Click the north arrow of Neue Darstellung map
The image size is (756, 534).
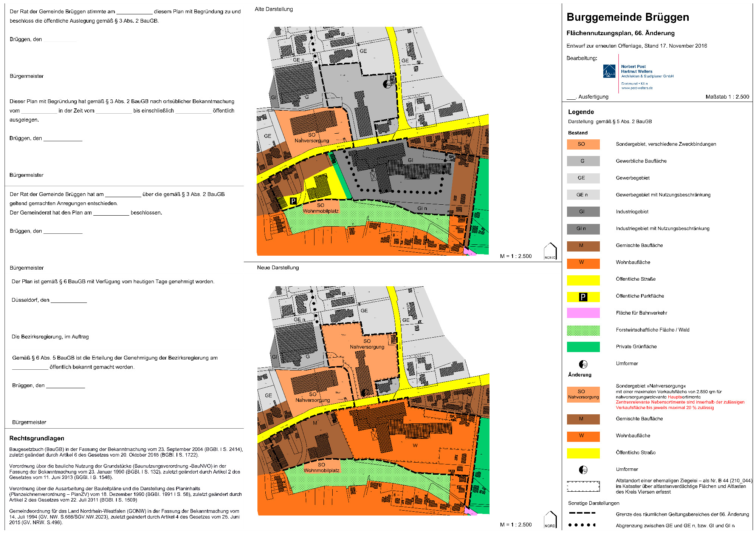[550, 520]
